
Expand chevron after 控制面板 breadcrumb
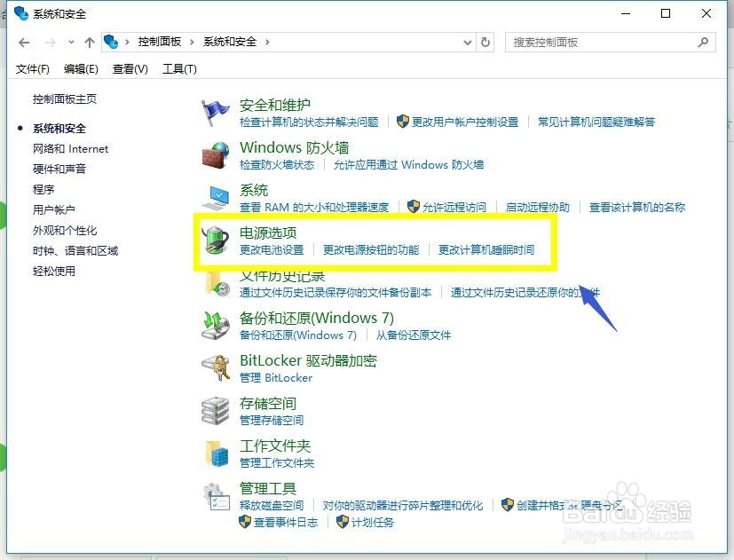coord(192,42)
